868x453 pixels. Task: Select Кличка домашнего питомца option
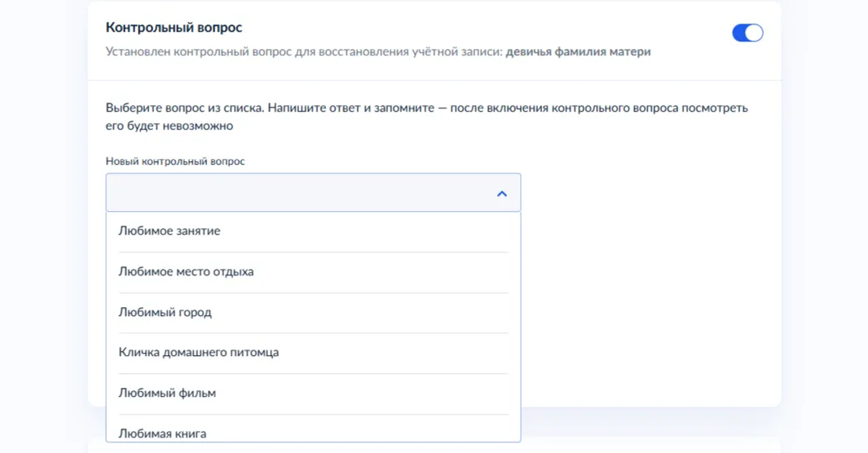pyautogui.click(x=199, y=353)
